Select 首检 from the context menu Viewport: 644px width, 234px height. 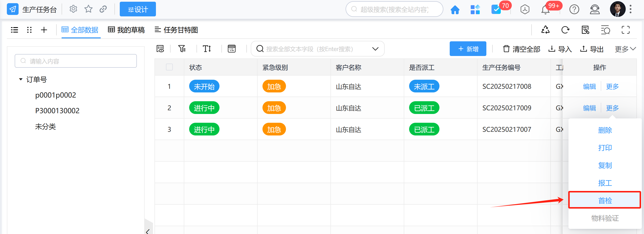tap(605, 200)
